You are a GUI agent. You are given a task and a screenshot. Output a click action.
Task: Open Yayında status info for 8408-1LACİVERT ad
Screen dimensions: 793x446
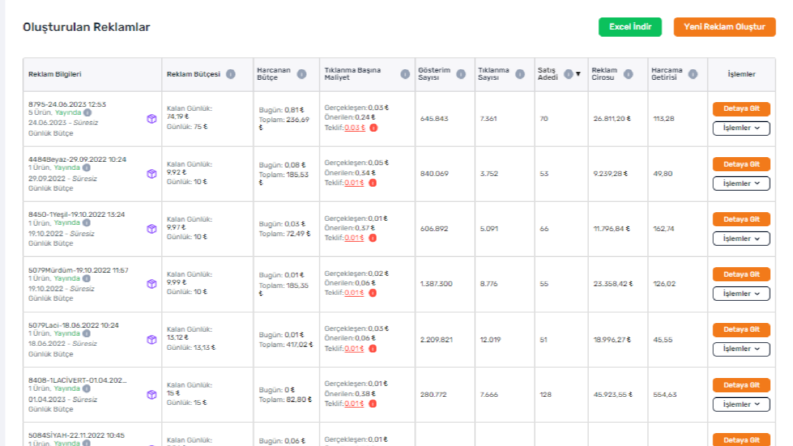86,389
